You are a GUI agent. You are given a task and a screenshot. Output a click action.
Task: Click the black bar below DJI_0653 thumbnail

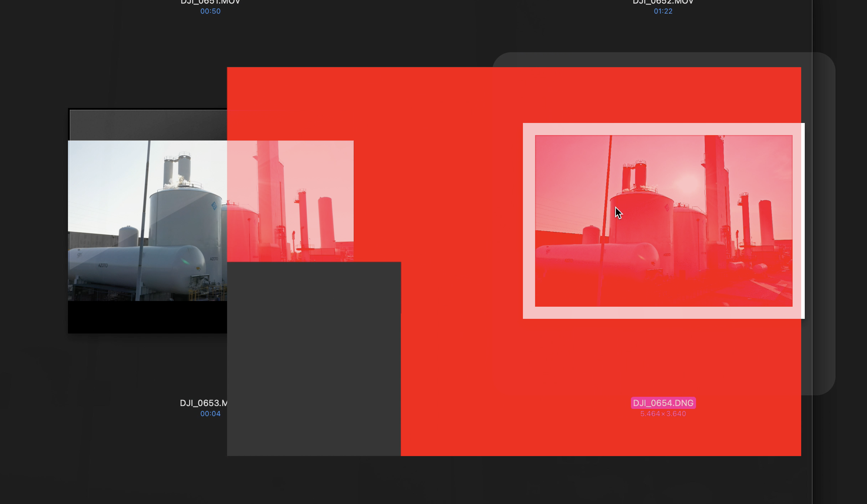[x=147, y=317]
